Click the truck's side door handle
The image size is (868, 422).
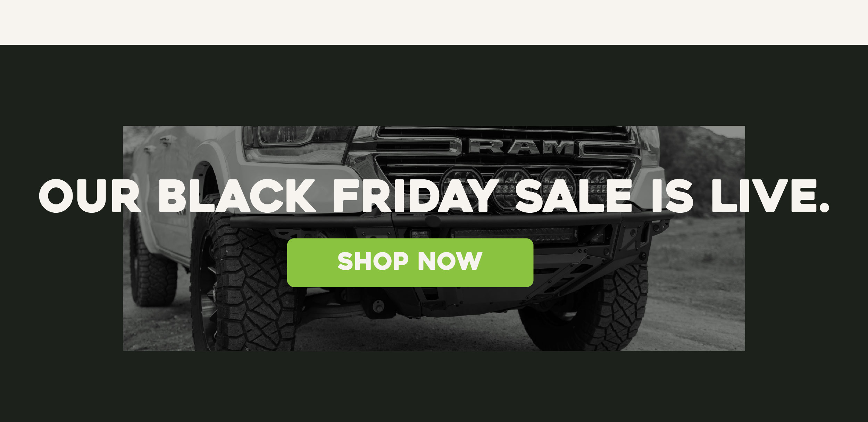tap(166, 140)
